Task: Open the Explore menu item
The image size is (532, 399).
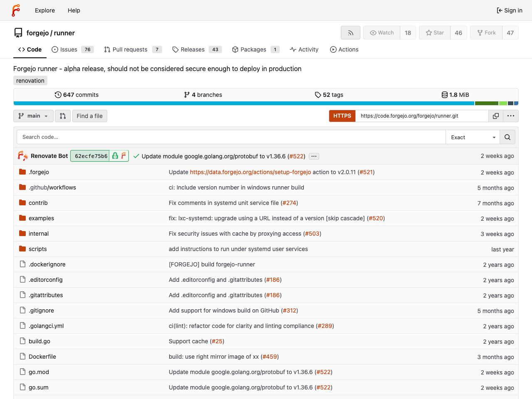Action: (45, 10)
